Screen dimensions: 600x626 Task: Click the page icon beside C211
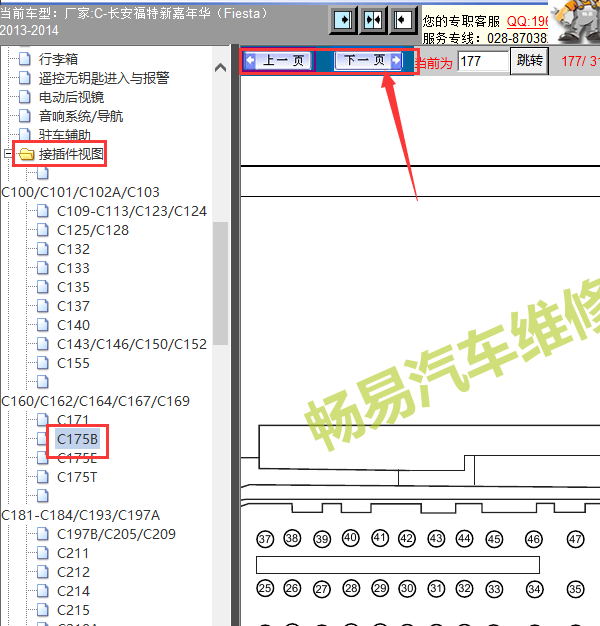[x=43, y=553]
